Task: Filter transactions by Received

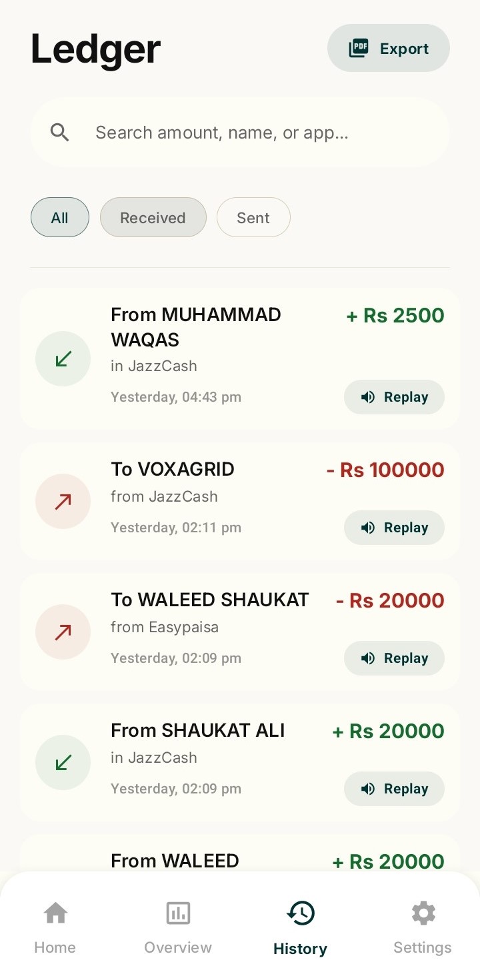Action: [x=153, y=217]
